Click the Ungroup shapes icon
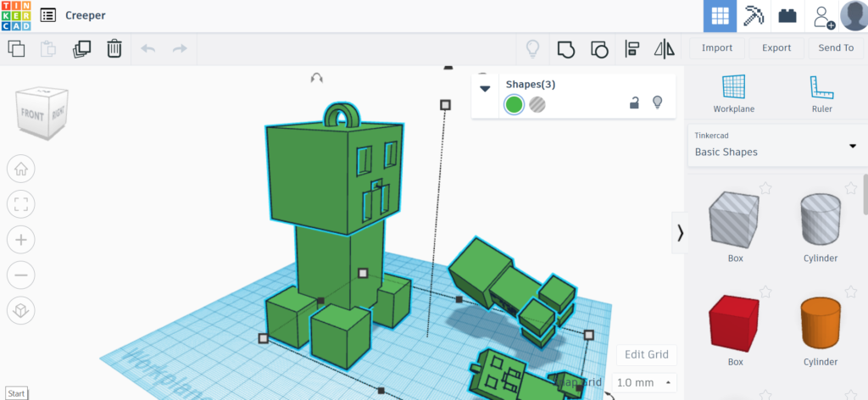Image resolution: width=868 pixels, height=400 pixels. click(599, 48)
